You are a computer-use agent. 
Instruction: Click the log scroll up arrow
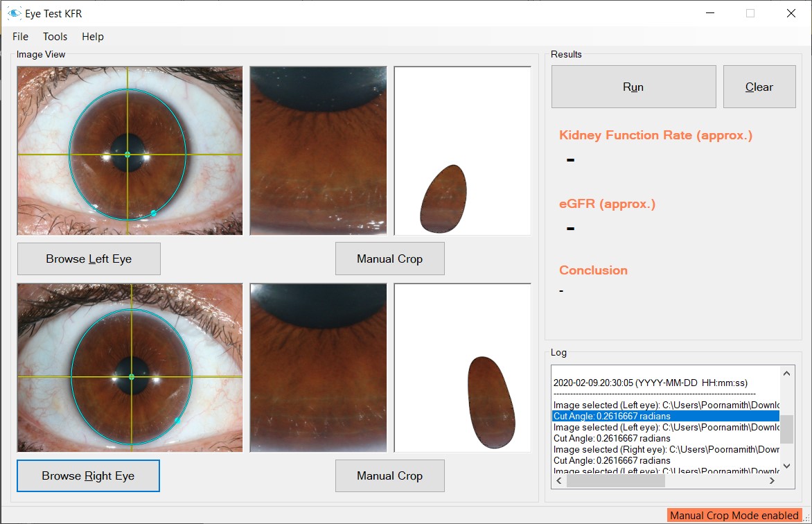click(786, 373)
